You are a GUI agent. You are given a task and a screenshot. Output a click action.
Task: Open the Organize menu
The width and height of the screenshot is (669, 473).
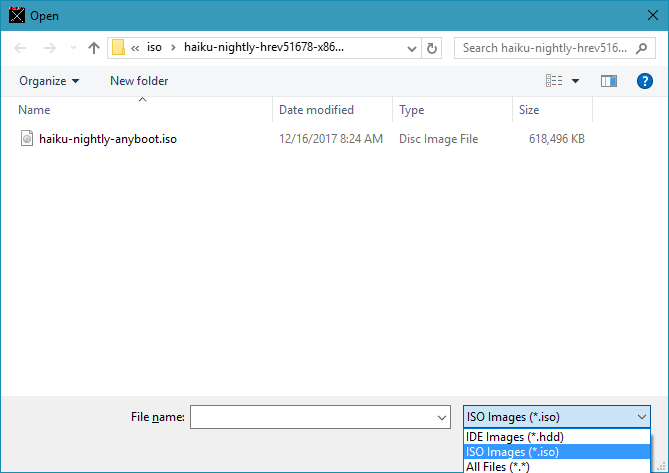[x=49, y=81]
